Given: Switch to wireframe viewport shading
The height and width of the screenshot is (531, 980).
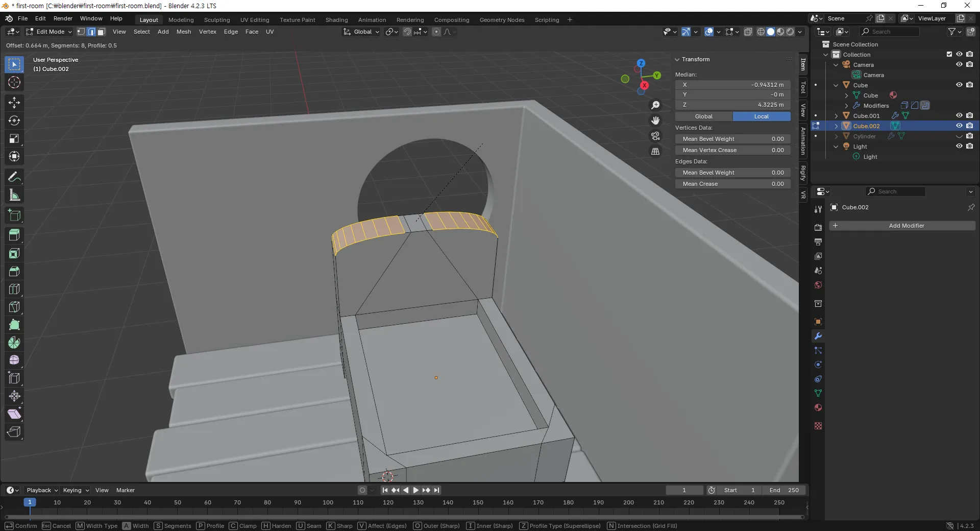Looking at the screenshot, I should coord(761,32).
